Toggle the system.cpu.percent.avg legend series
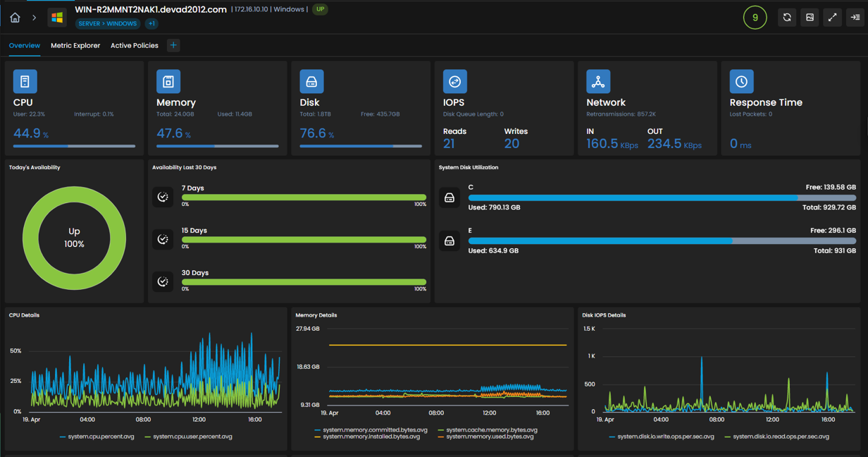This screenshot has width=868, height=457. [x=97, y=437]
